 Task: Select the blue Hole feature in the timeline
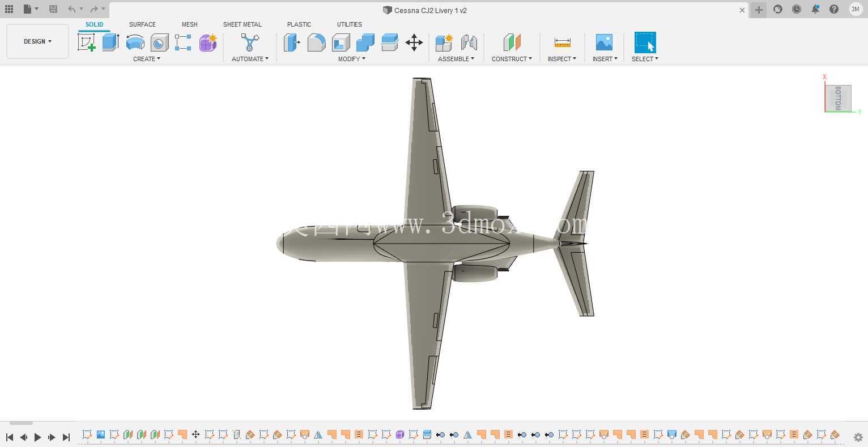[671, 435]
